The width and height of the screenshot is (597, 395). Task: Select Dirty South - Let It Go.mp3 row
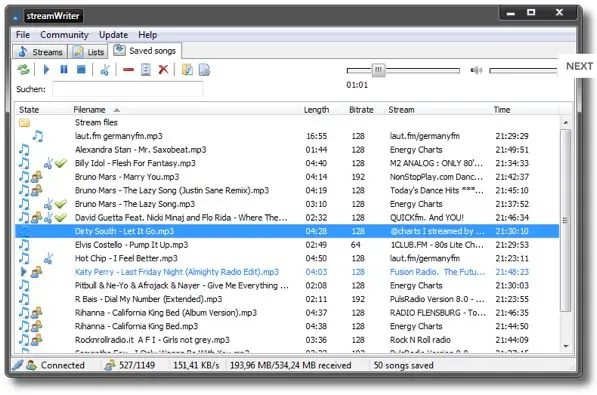[287, 231]
